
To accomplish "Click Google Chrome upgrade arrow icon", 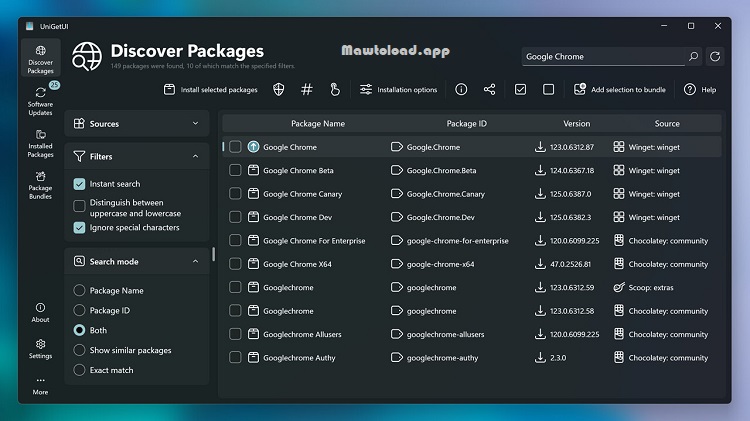I will (x=254, y=147).
